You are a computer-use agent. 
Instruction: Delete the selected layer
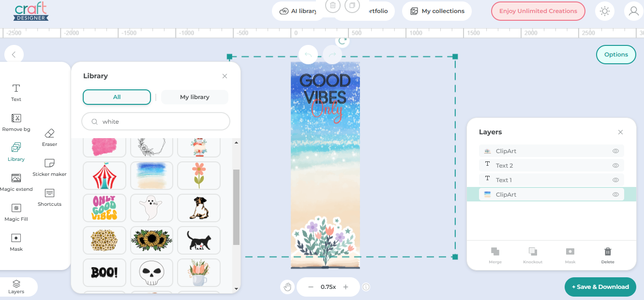[x=608, y=256]
